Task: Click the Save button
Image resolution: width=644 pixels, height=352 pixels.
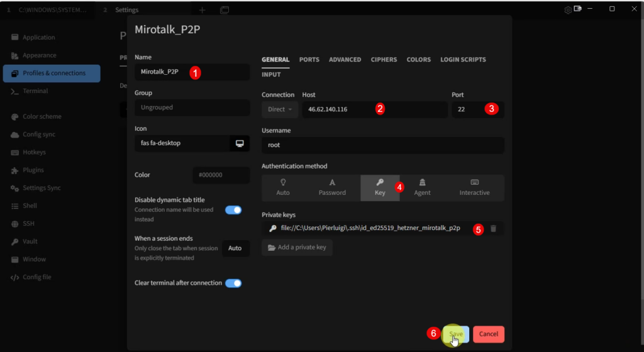Action: (456, 334)
